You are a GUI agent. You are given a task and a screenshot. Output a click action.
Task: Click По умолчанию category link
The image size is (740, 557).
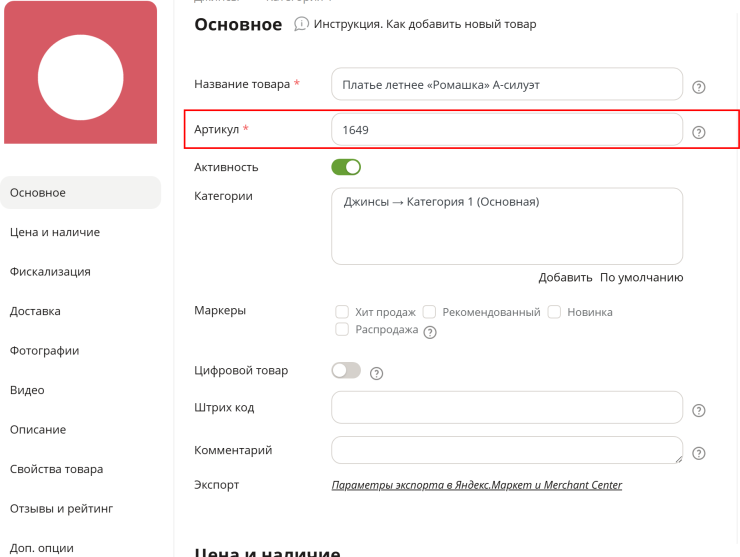pyautogui.click(x=641, y=278)
